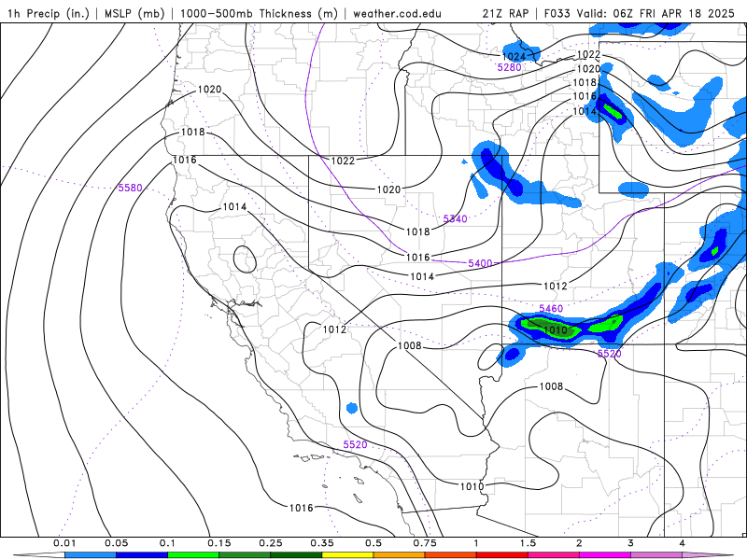Click the 0.75 legend value label
This screenshot has width=747, height=560.
pyautogui.click(x=425, y=543)
